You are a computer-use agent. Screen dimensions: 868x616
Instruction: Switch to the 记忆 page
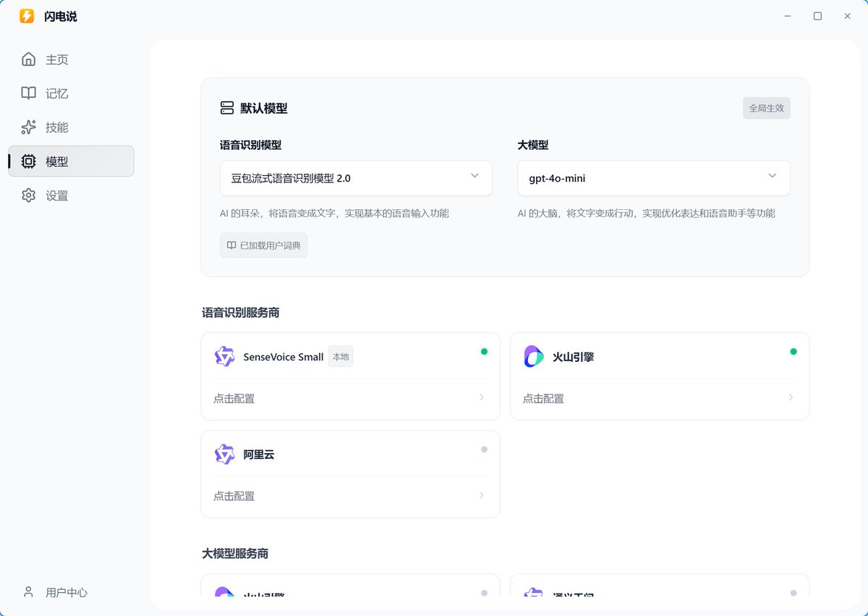tap(71, 93)
